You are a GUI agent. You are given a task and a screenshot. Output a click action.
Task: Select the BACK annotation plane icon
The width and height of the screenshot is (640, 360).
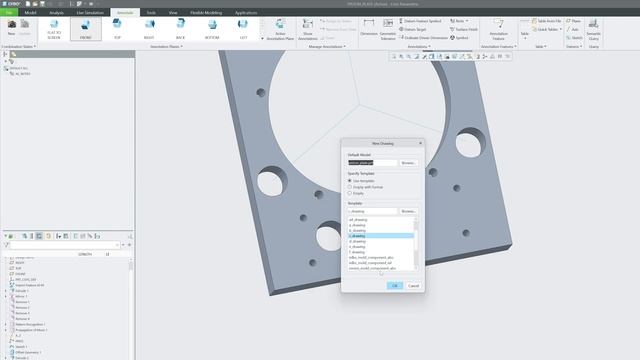coord(180,29)
